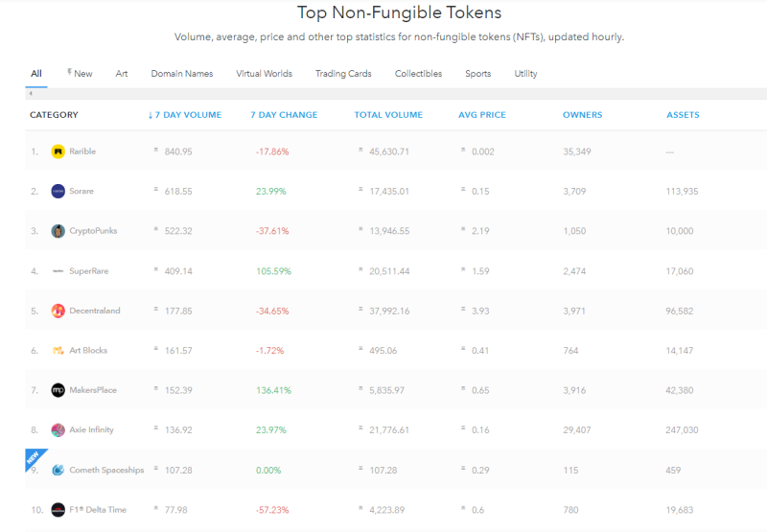Select the Virtual Worlds tab
The image size is (767, 532).
[x=265, y=74]
